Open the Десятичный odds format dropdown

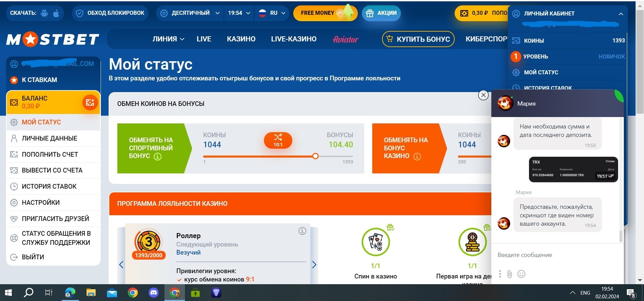[190, 13]
